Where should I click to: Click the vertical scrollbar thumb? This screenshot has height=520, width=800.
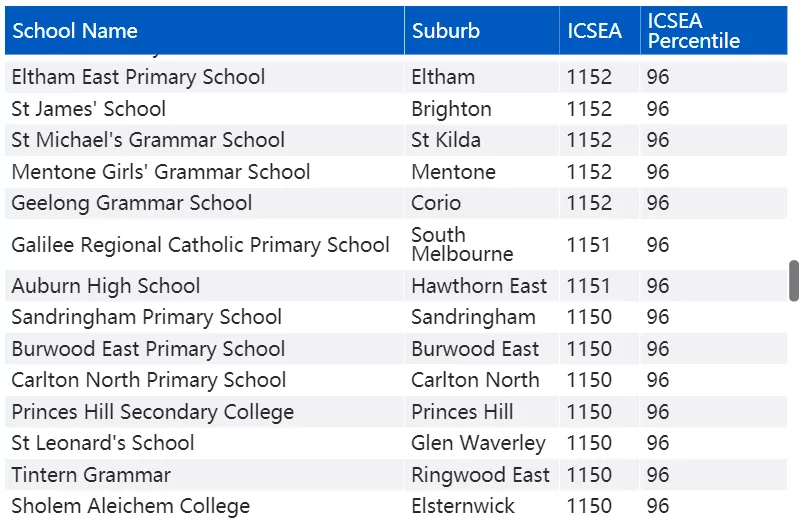pyautogui.click(x=793, y=281)
